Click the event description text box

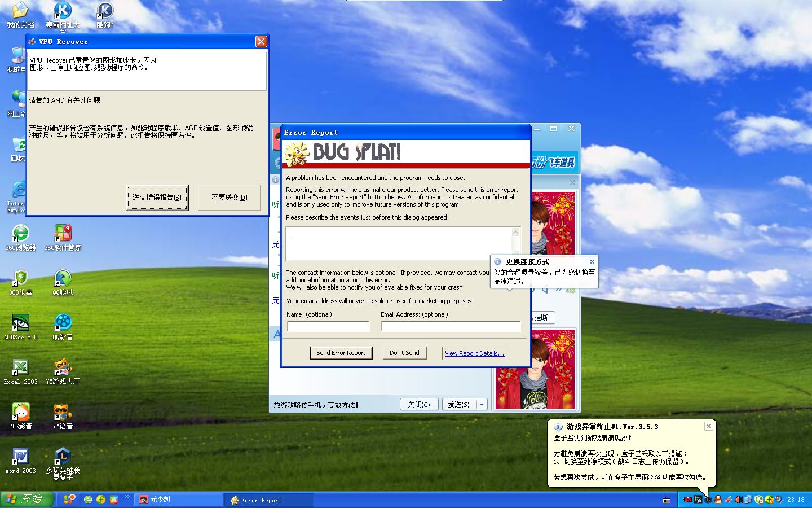click(x=399, y=243)
